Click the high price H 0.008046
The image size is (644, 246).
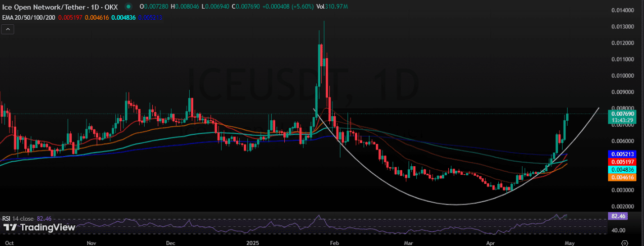tap(185, 7)
